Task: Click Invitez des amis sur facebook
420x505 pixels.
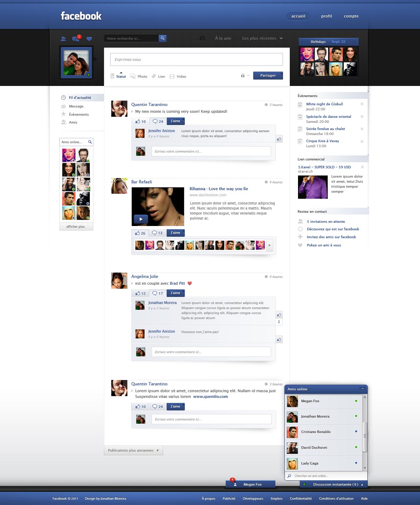Action: (331, 237)
